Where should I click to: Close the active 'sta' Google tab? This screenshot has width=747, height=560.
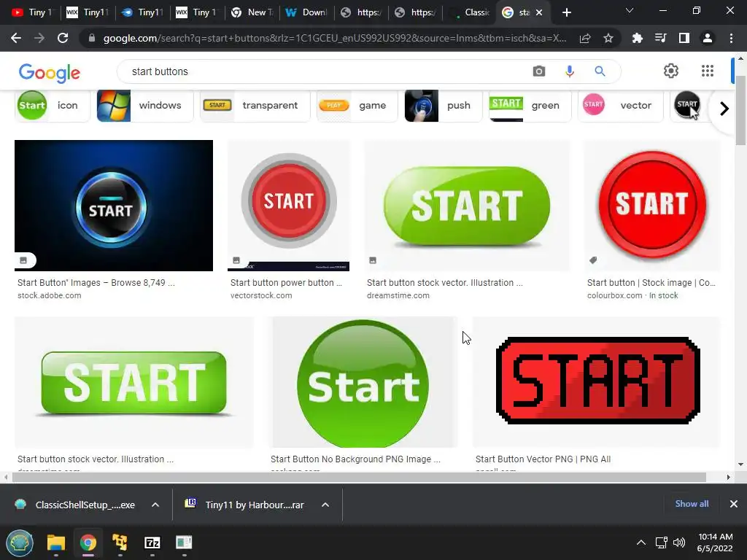point(539,12)
